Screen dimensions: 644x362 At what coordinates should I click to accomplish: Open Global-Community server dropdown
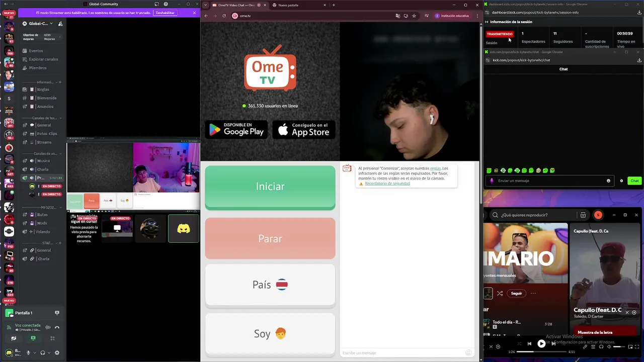tap(39, 24)
